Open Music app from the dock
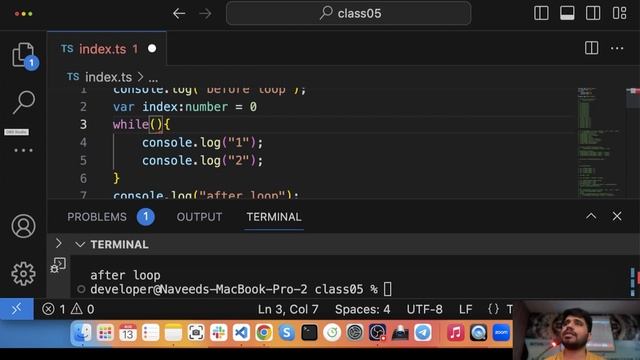The image size is (640, 360). point(456,333)
